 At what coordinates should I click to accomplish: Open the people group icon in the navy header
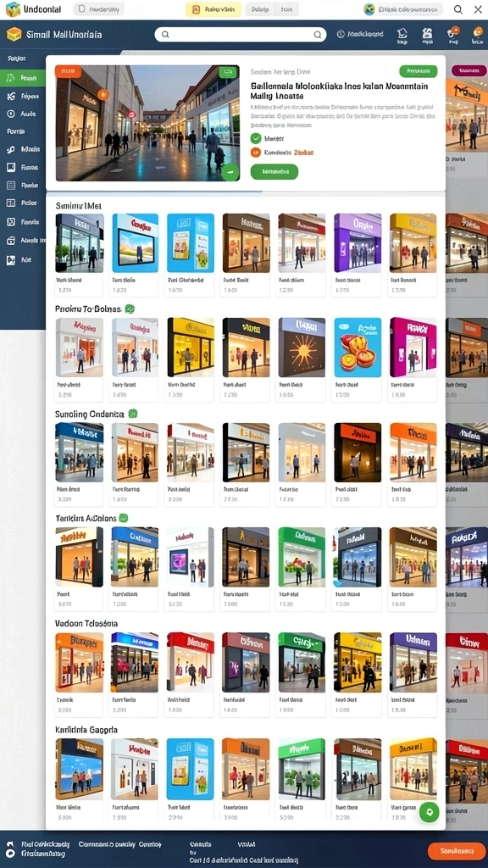coord(427,33)
